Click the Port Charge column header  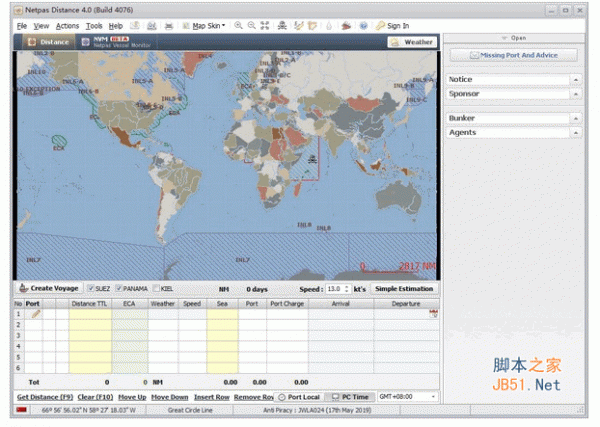point(287,303)
